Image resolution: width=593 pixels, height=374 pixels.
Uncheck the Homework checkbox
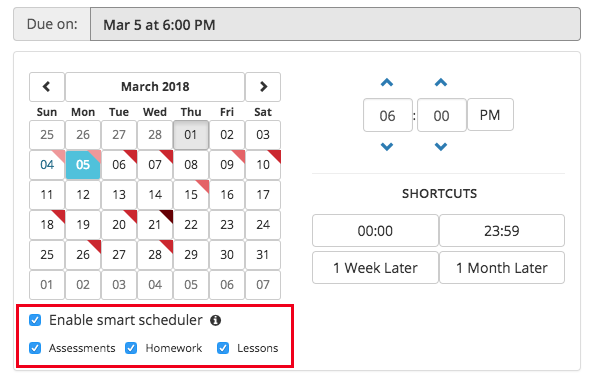tap(131, 348)
